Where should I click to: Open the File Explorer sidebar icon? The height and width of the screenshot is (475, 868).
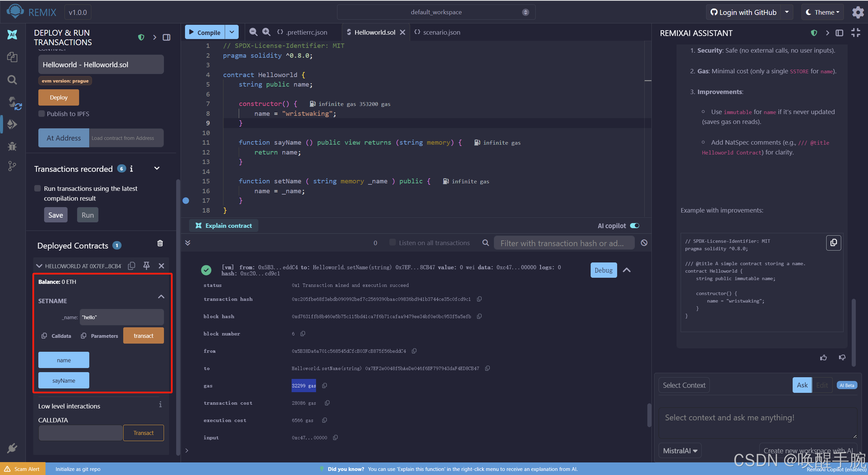click(x=12, y=57)
